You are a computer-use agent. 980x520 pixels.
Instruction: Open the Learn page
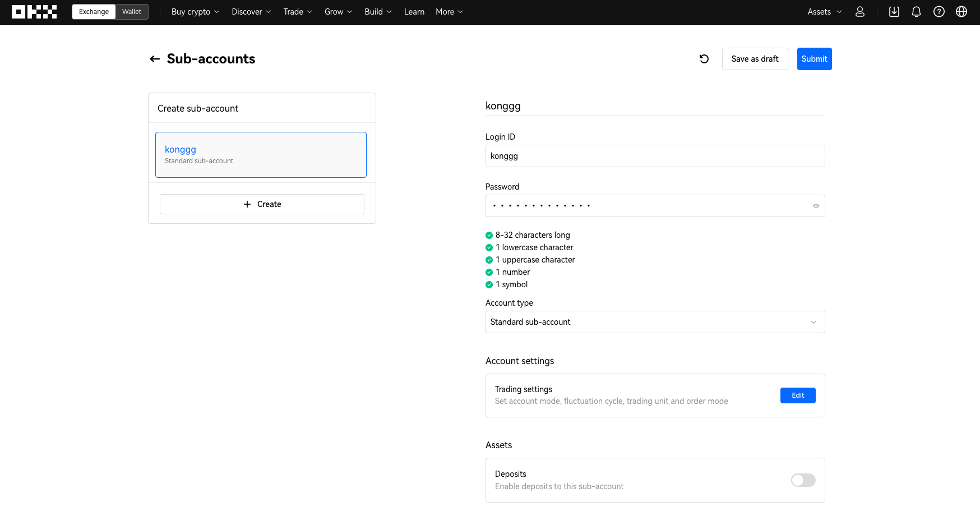pyautogui.click(x=414, y=12)
